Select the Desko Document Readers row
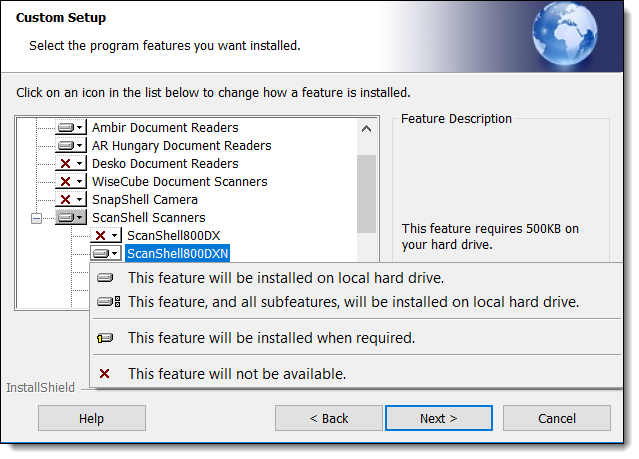The image size is (639, 459). [x=165, y=163]
